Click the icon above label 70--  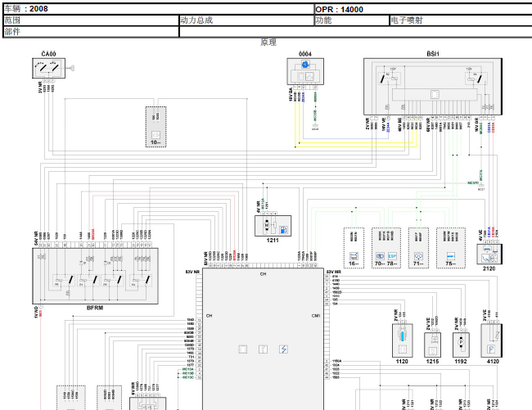[380, 256]
